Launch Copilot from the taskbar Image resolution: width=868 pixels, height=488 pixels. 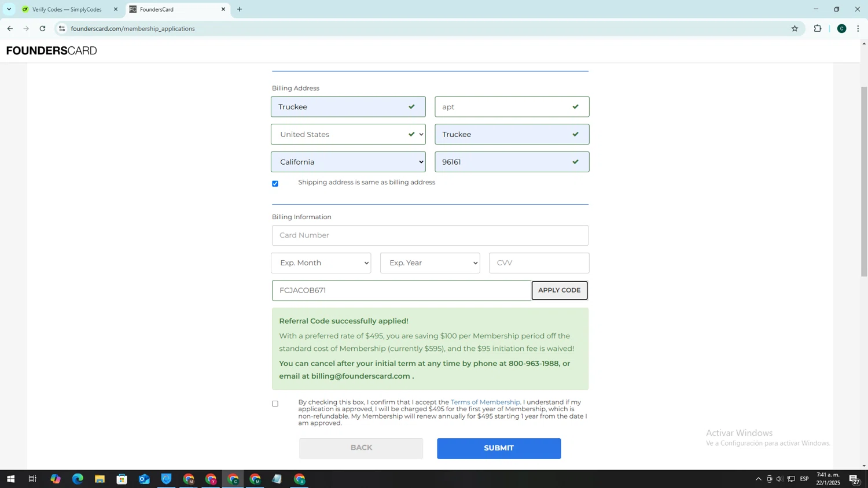[56, 479]
